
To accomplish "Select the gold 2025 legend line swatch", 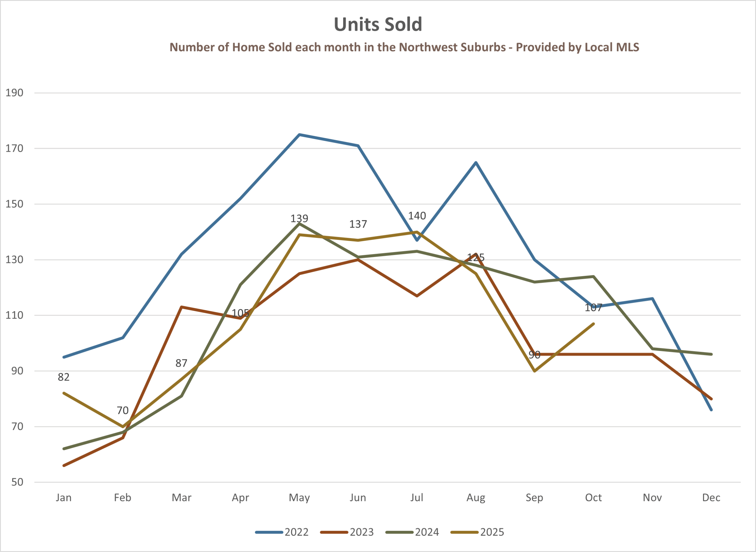I will pyautogui.click(x=465, y=532).
